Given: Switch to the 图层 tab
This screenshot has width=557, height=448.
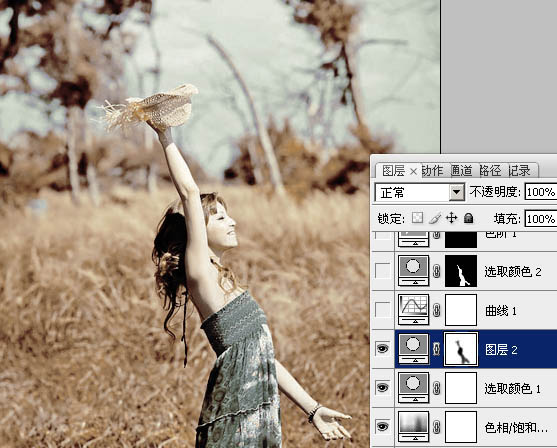Looking at the screenshot, I should pyautogui.click(x=393, y=171).
